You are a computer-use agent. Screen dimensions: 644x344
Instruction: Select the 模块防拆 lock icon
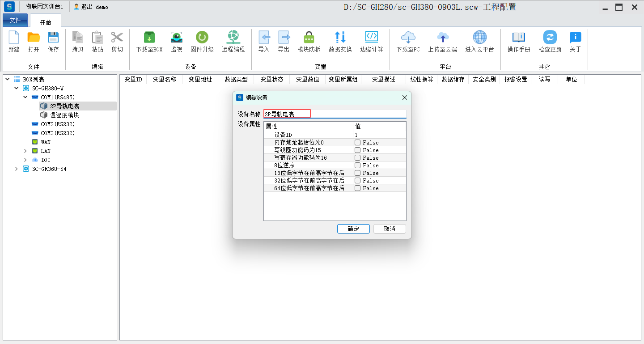(x=309, y=38)
